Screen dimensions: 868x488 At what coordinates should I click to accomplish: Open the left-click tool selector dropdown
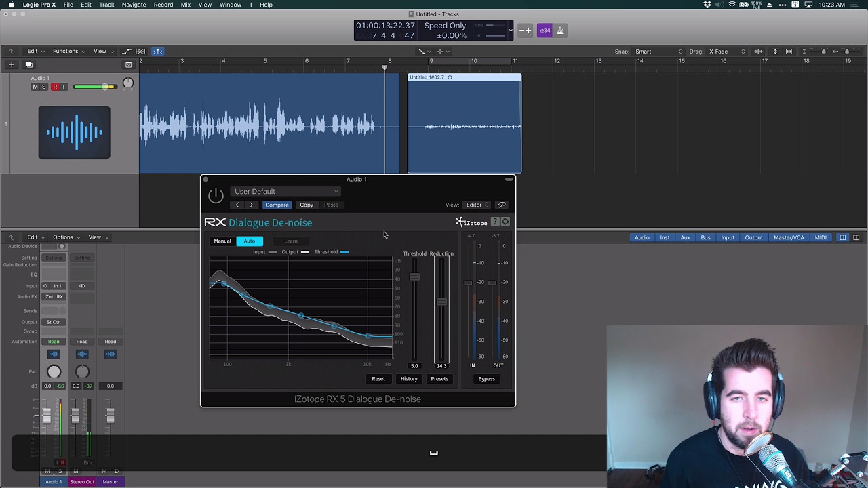pyautogui.click(x=424, y=52)
